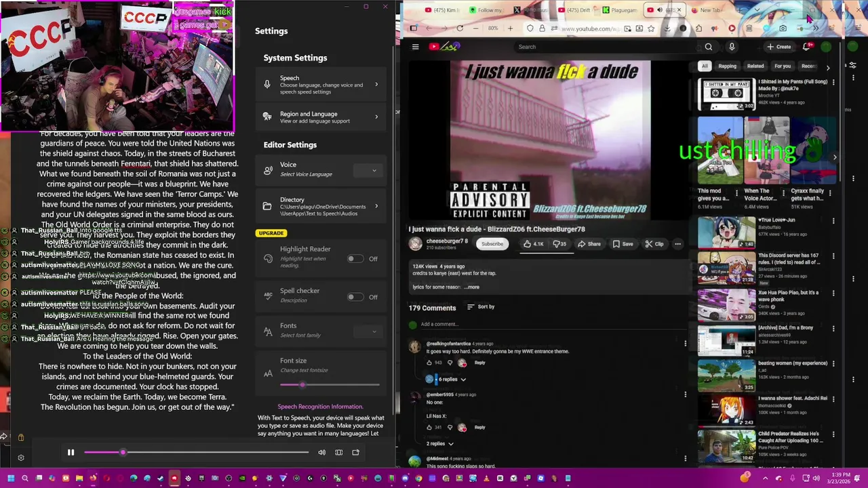Like the video with the 4.1K thumbs up
This screenshot has width=868, height=488.
533,244
